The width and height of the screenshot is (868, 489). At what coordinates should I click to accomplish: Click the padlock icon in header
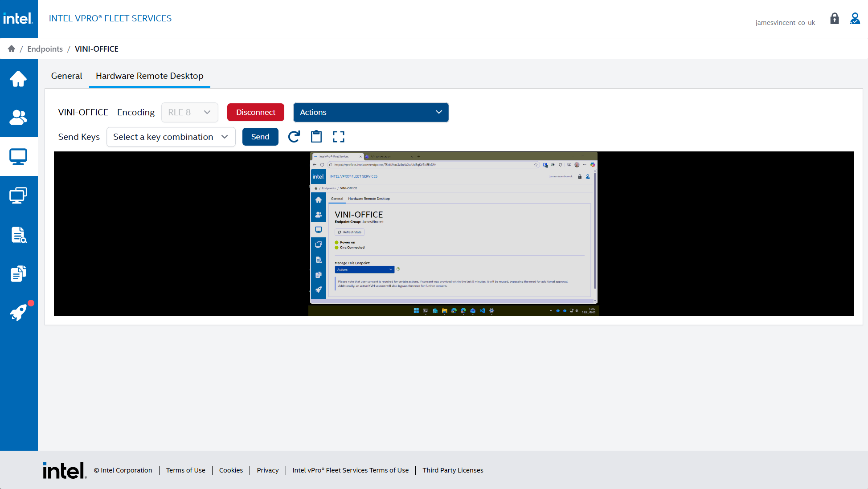click(x=834, y=19)
